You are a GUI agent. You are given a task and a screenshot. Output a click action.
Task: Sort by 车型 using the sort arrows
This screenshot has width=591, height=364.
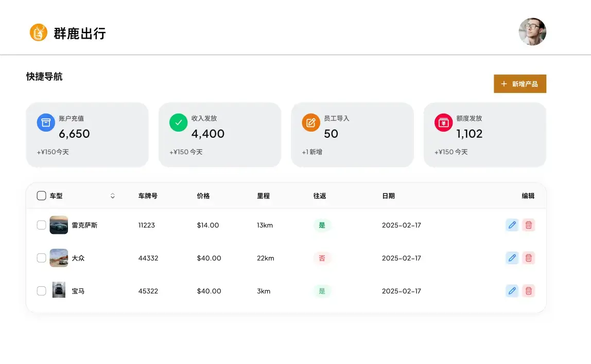[113, 196]
